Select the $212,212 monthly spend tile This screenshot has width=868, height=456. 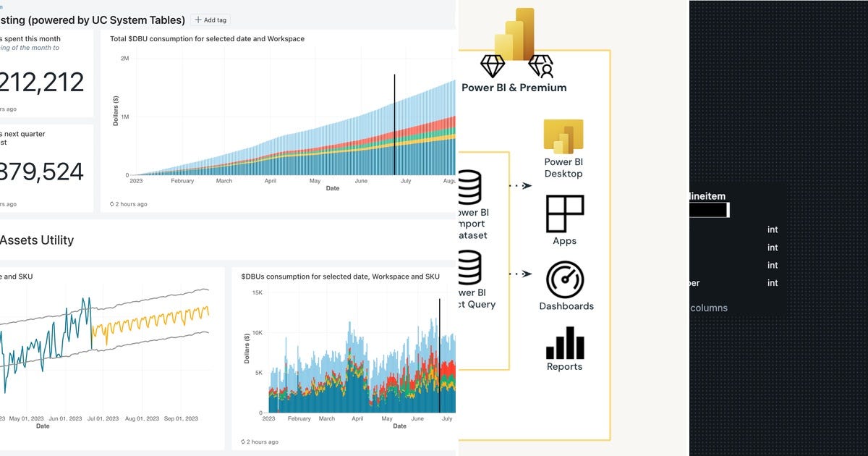[x=43, y=81]
